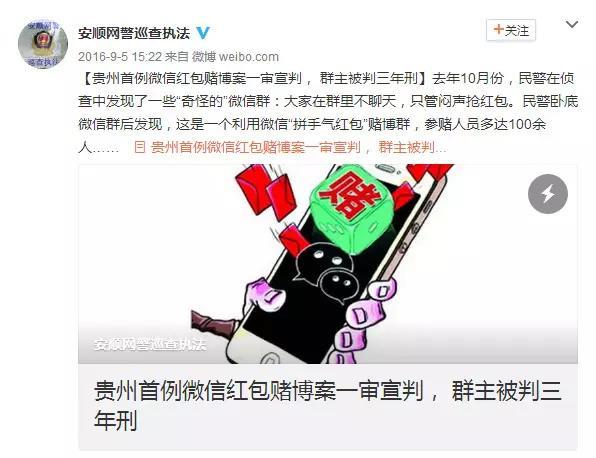Click the post body text paragraph
Viewport: 596px width, 458px height.
[328, 113]
